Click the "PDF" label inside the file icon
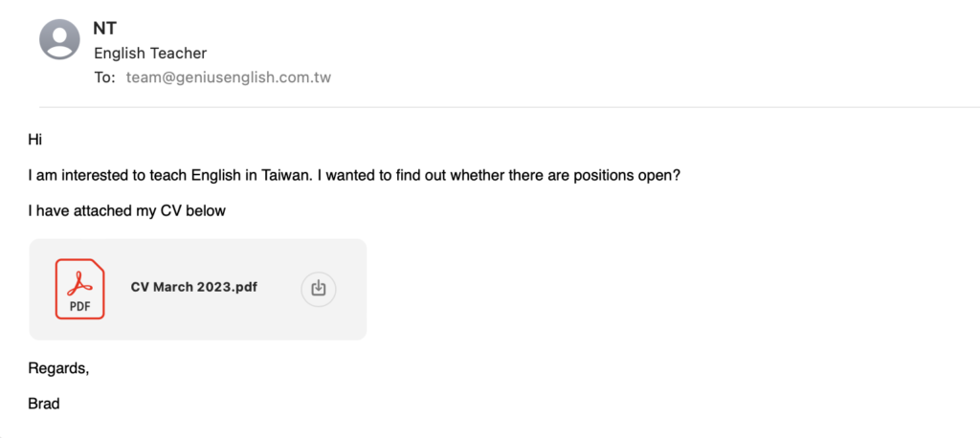Screen dimensions: 980x438 [x=80, y=307]
